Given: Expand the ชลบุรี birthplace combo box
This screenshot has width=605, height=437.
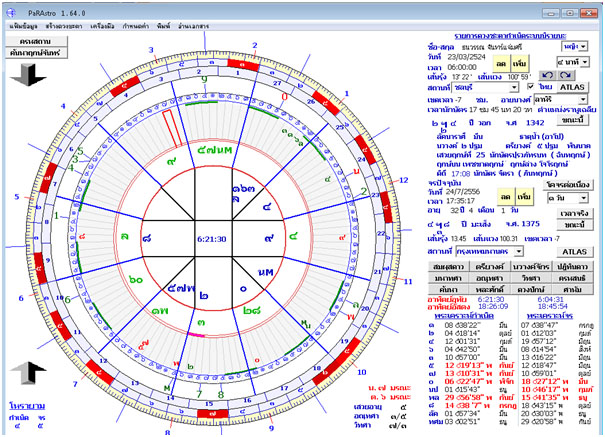Looking at the screenshot, I should 514,88.
